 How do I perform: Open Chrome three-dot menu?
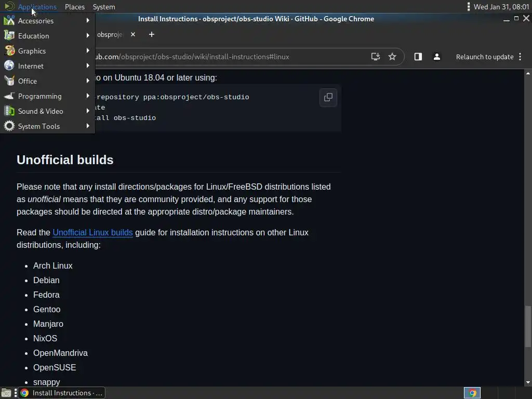point(520,57)
